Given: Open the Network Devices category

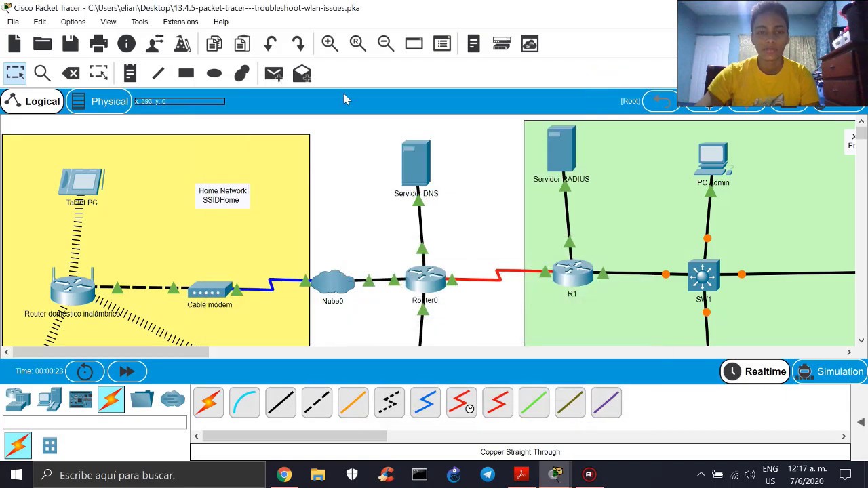Looking at the screenshot, I should [x=18, y=399].
